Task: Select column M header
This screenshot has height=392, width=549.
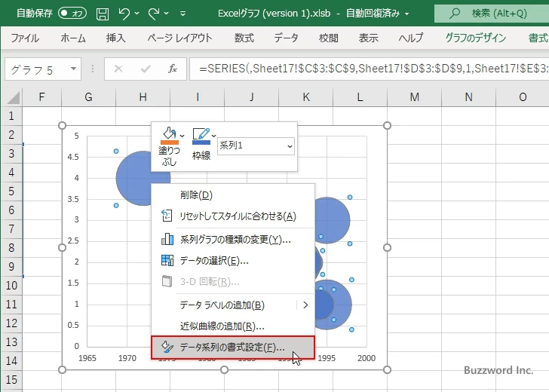Action: pyautogui.click(x=415, y=97)
